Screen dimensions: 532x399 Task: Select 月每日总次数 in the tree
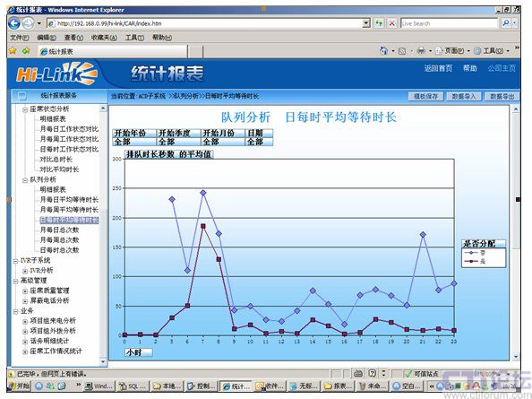(59, 230)
